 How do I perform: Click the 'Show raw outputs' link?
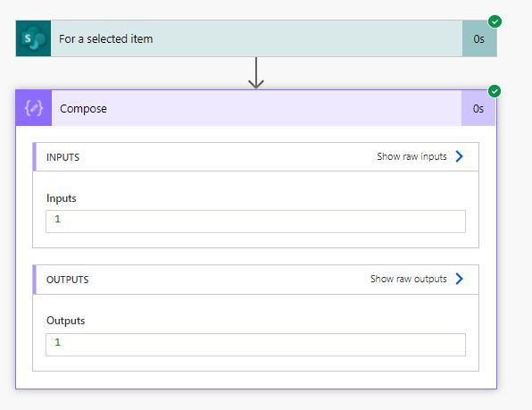coord(408,279)
